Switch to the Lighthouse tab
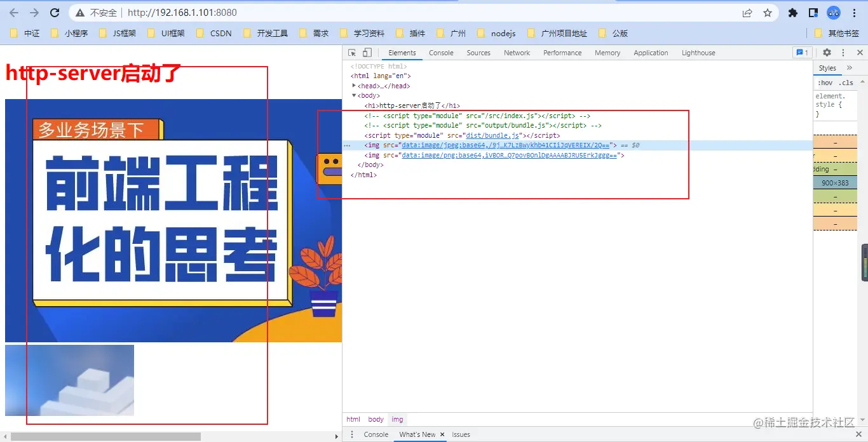Image resolution: width=868 pixels, height=442 pixels. (x=698, y=53)
